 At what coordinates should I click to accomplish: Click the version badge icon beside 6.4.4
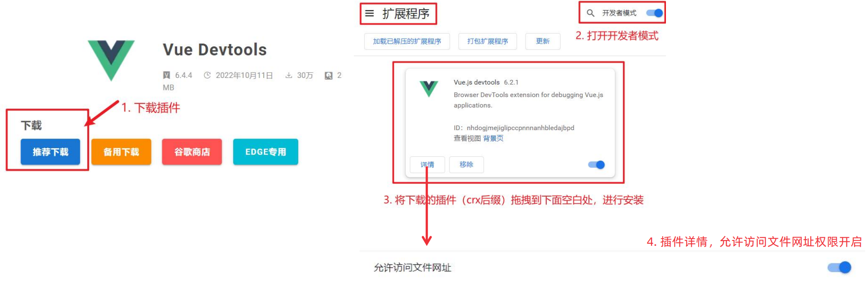tap(167, 75)
